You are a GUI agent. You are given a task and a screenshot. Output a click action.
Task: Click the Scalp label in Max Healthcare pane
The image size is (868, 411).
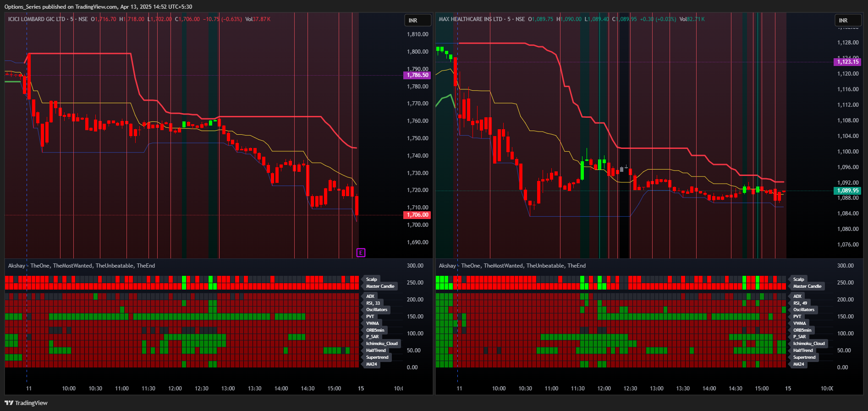[798, 279]
